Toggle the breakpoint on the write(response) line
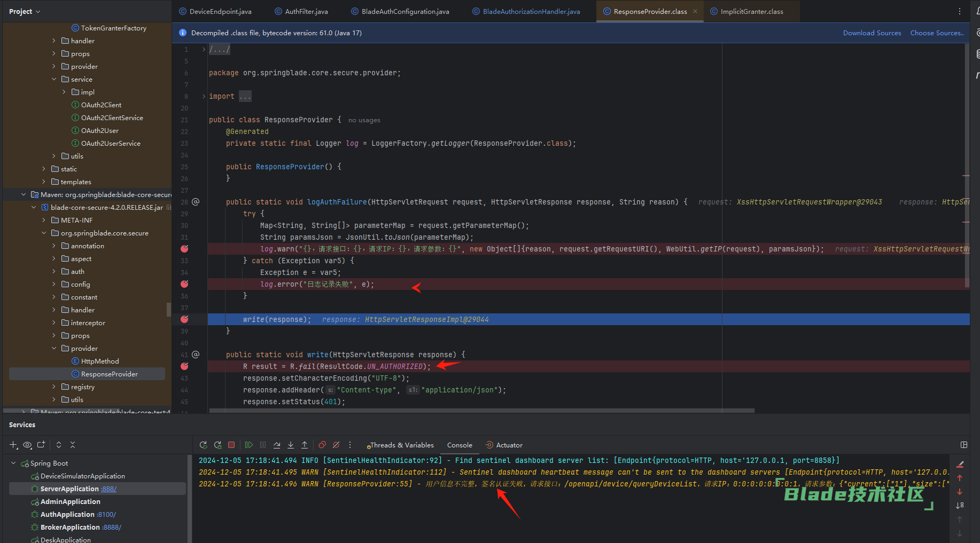980x543 pixels. (x=184, y=319)
